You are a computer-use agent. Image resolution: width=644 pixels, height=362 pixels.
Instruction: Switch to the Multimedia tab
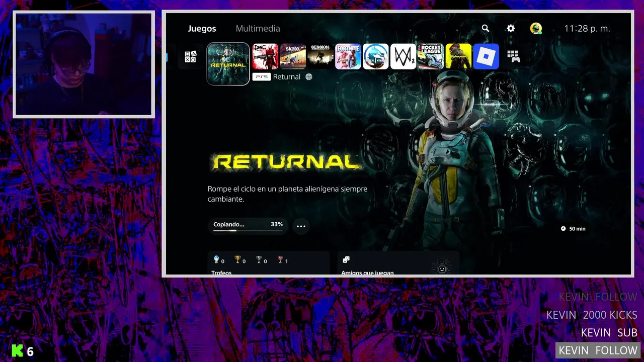tap(258, 29)
